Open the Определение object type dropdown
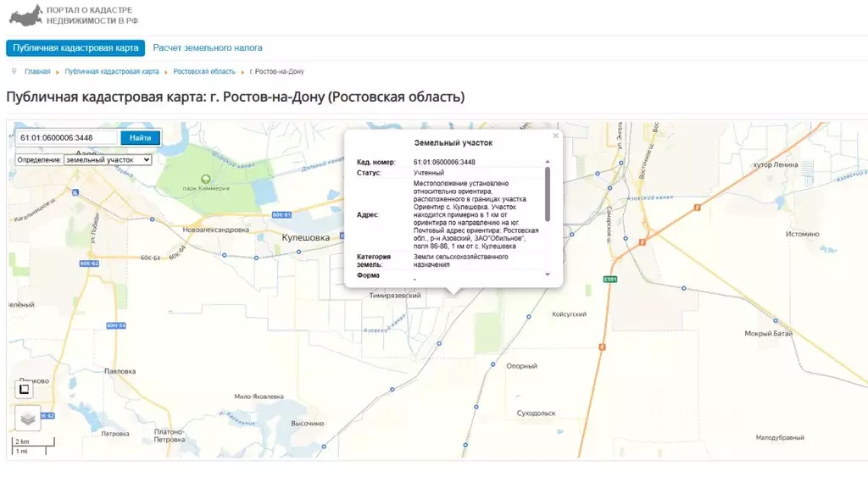Image resolution: width=868 pixels, height=488 pixels. pyautogui.click(x=108, y=159)
